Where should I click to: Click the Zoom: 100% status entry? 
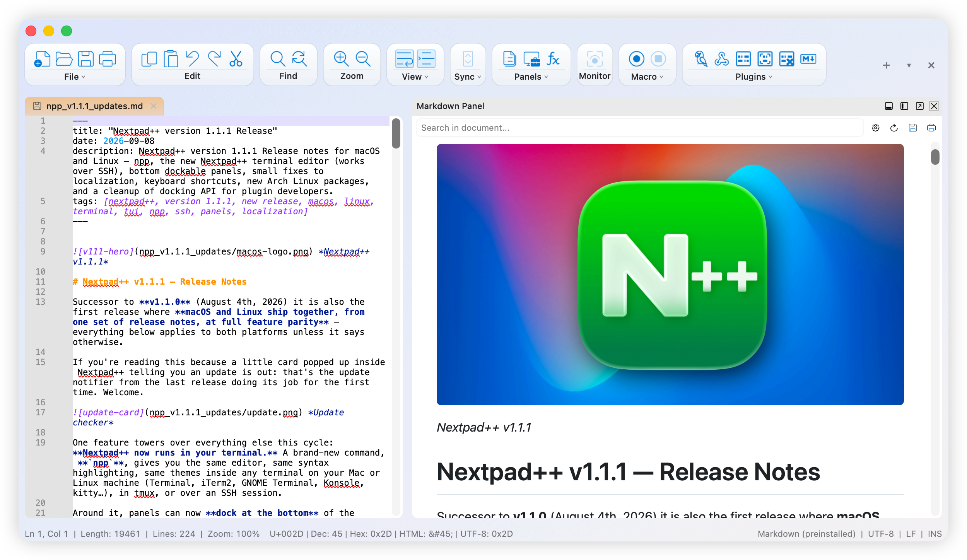point(234,534)
